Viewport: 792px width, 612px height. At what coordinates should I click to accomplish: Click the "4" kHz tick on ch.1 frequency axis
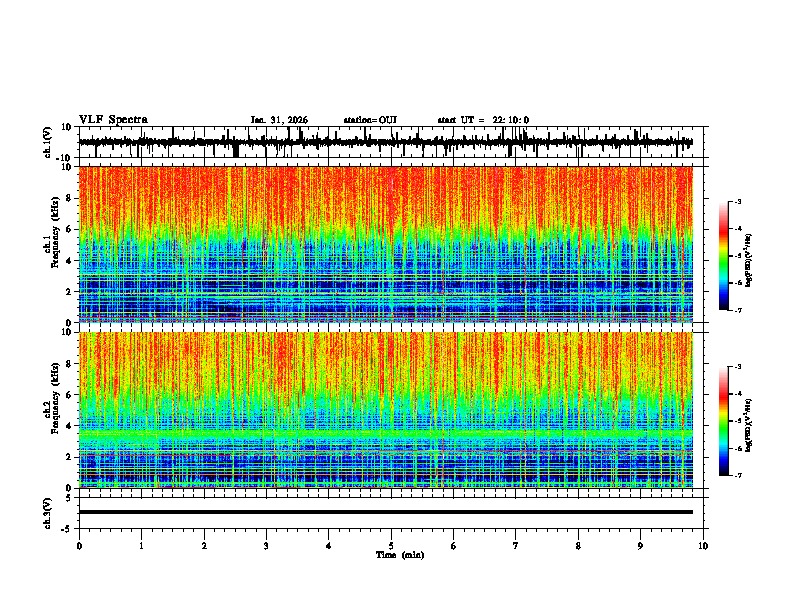click(70, 261)
